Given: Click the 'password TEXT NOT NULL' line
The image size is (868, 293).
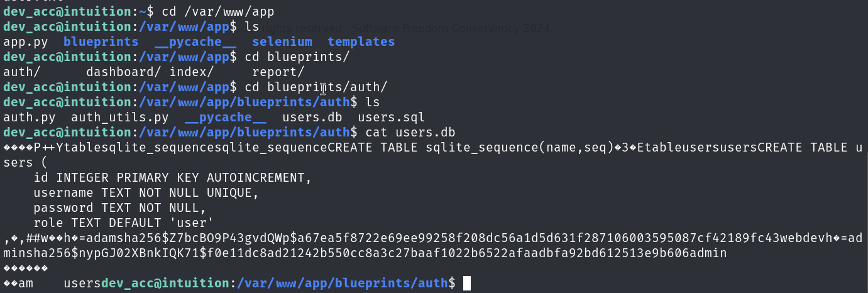Looking at the screenshot, I should 119,208.
